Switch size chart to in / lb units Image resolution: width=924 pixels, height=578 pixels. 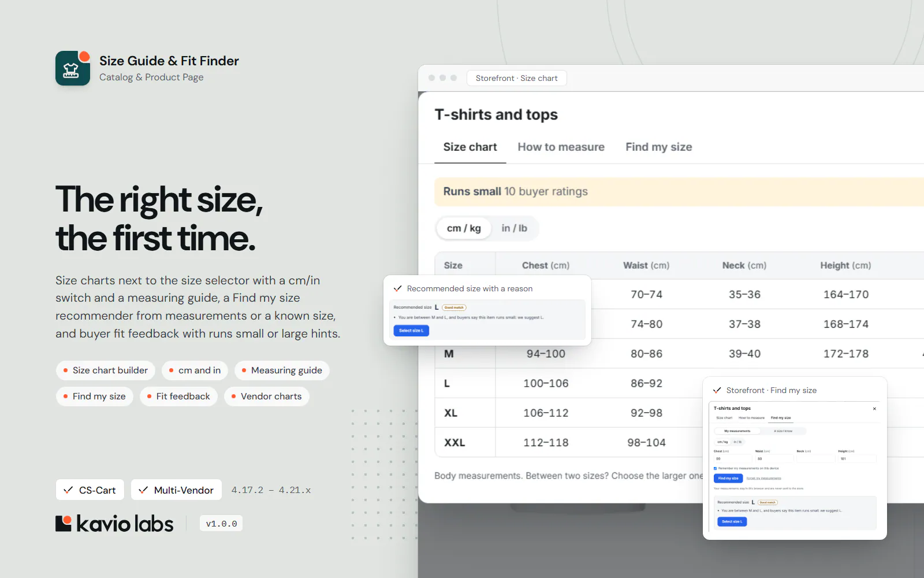coord(514,228)
